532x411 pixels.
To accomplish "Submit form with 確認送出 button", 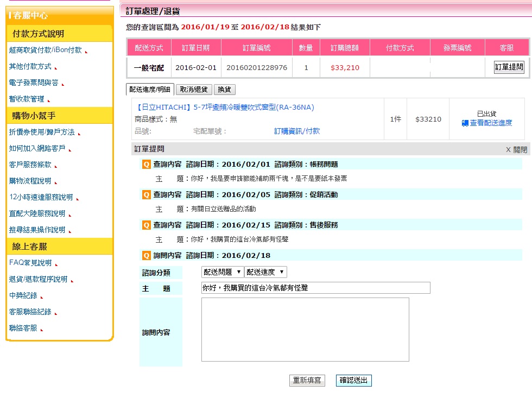I will tap(353, 381).
